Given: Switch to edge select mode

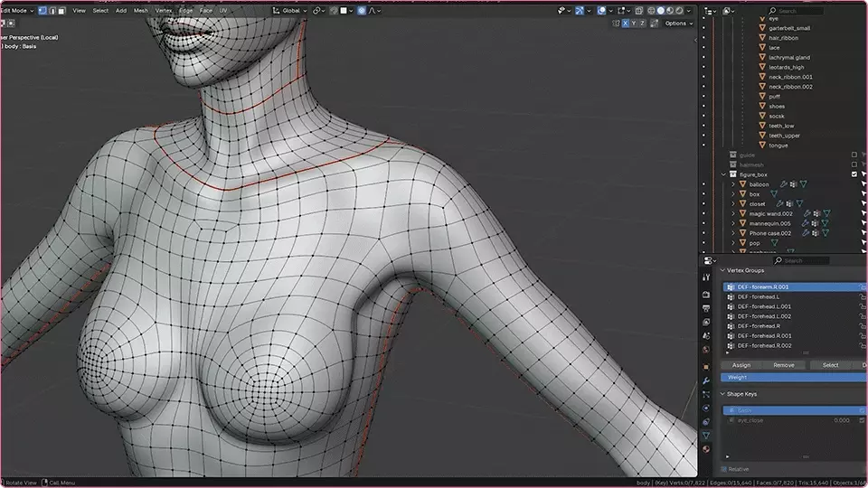Looking at the screenshot, I should (x=52, y=11).
